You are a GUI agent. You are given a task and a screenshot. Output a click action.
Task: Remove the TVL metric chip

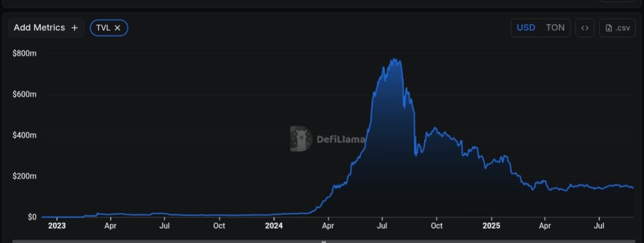point(118,28)
